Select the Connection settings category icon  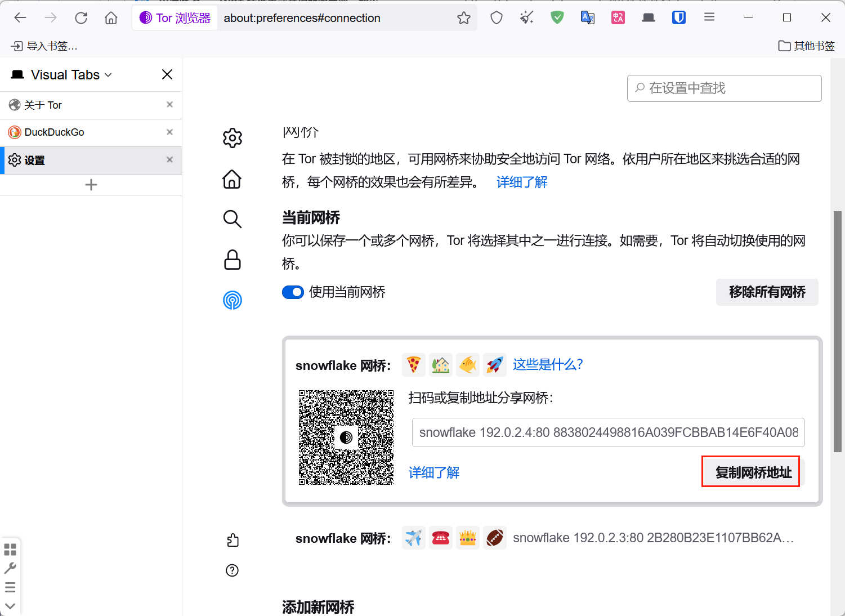click(x=233, y=300)
